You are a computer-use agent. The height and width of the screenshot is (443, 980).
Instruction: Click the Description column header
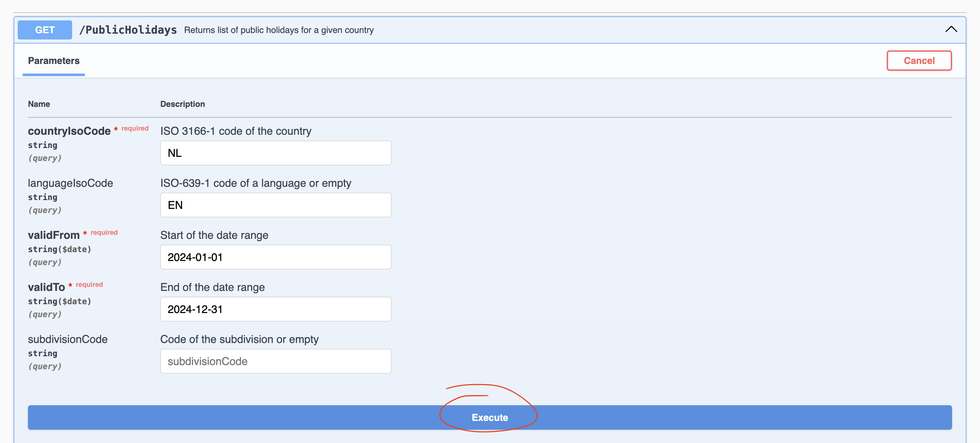pos(182,104)
